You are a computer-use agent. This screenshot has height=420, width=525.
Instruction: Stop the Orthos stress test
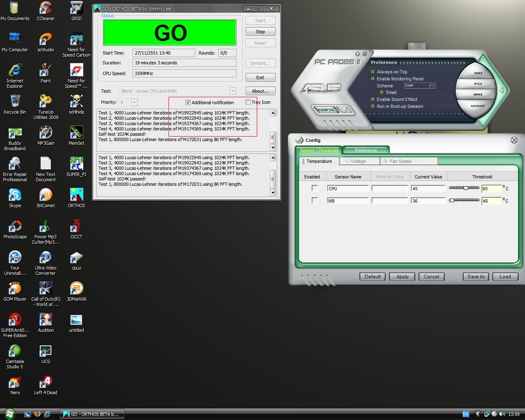coord(260,32)
